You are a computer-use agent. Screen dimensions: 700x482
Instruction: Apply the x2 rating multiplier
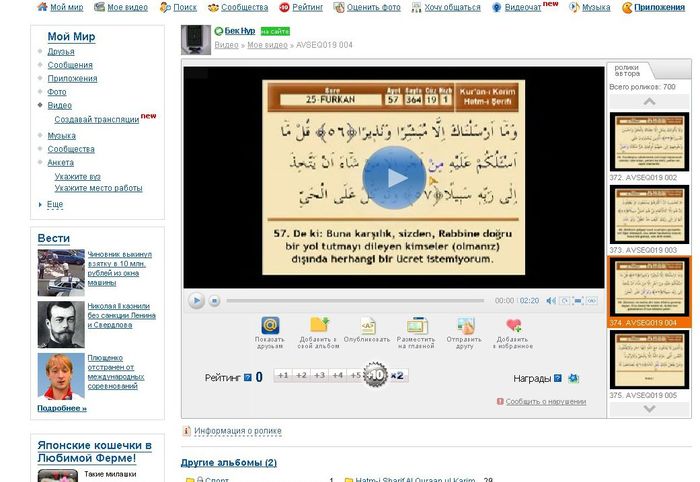(x=397, y=375)
